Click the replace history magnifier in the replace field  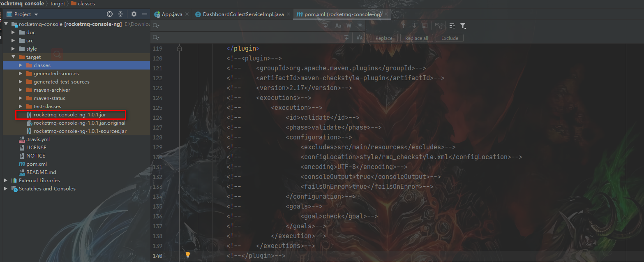pos(156,38)
